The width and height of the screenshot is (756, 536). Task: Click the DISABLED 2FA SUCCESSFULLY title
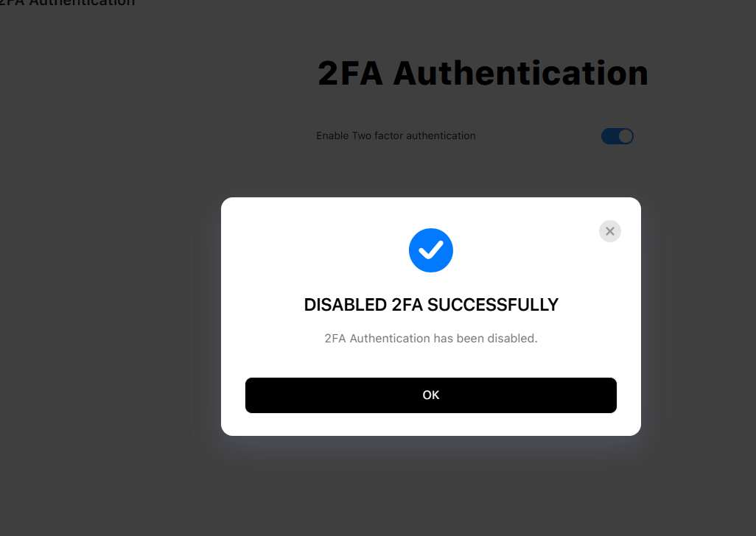click(431, 305)
